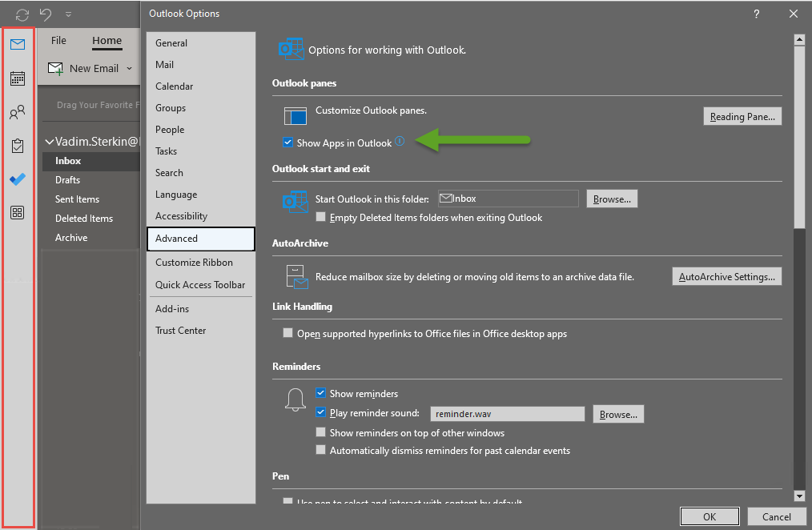This screenshot has width=812, height=530.
Task: Select the People options category
Action: click(201, 130)
